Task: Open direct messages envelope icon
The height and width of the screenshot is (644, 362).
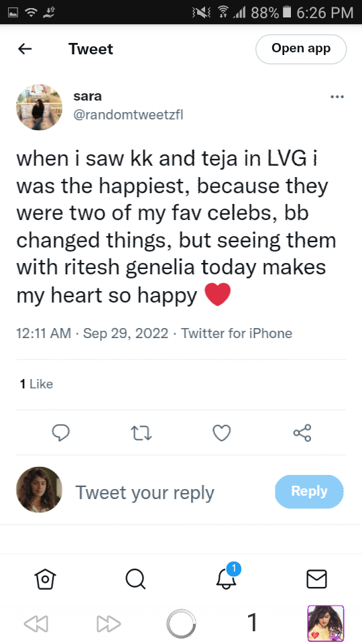Action: click(x=317, y=579)
